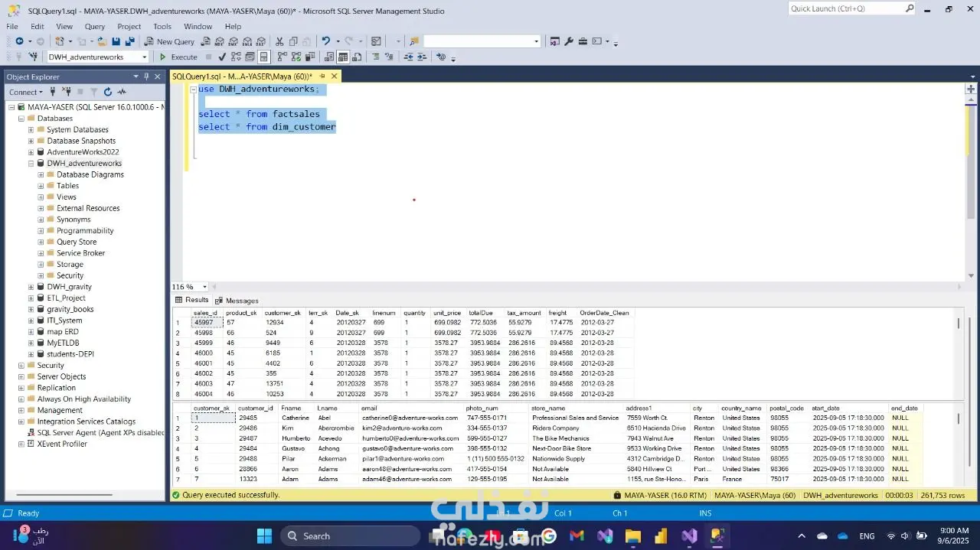Collapse the DWH_adventureworks database node
This screenshot has width=980, height=550.
[x=31, y=164]
